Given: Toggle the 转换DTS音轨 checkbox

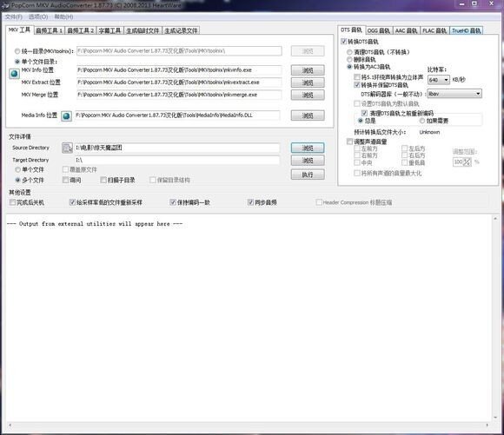Looking at the screenshot, I should pyautogui.click(x=343, y=42).
